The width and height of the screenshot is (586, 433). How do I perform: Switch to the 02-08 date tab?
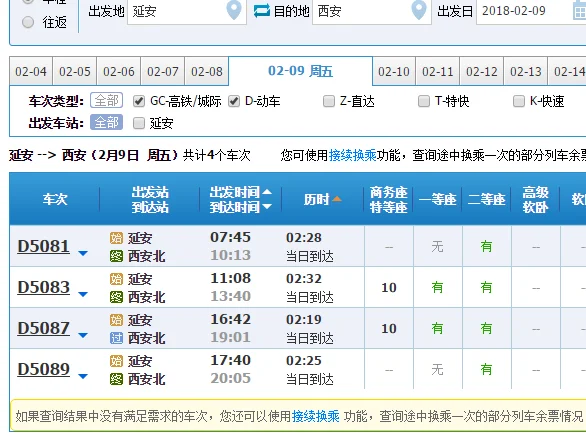coord(207,71)
